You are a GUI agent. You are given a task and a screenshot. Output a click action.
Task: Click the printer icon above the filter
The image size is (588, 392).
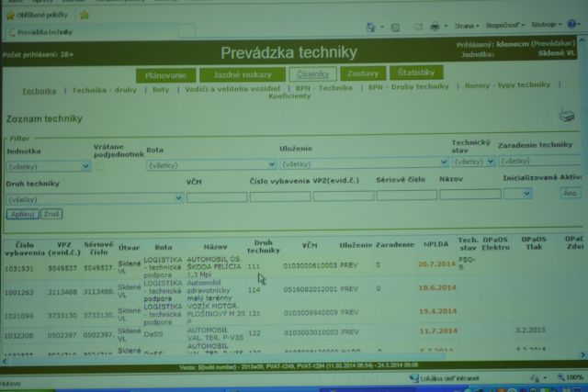click(568, 115)
